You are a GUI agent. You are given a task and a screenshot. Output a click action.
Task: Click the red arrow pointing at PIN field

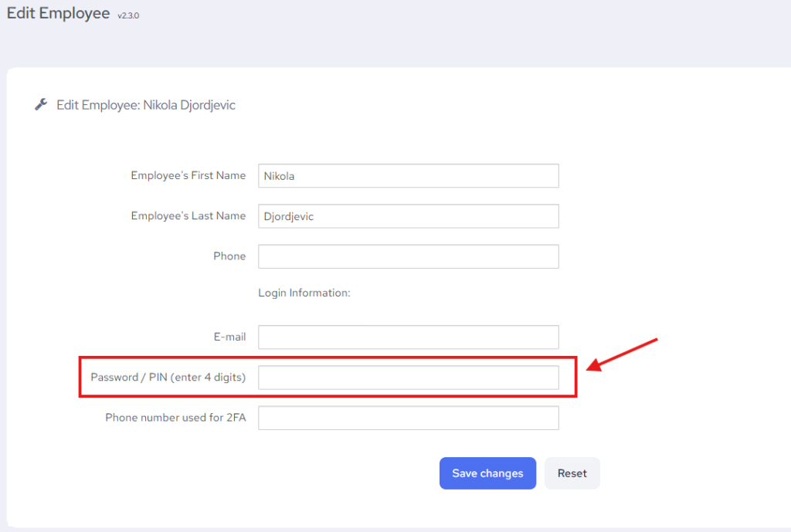click(622, 354)
